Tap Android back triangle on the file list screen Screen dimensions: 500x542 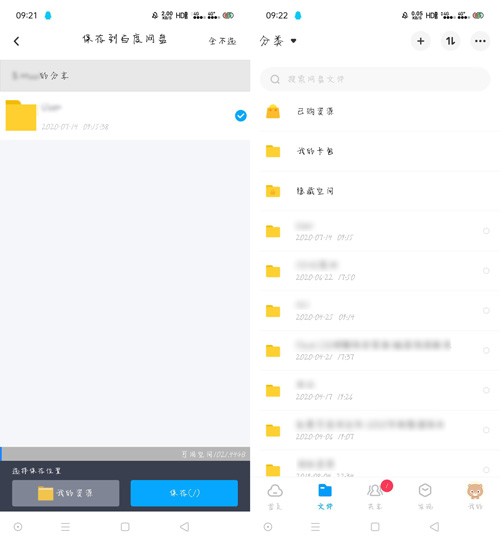[435, 527]
